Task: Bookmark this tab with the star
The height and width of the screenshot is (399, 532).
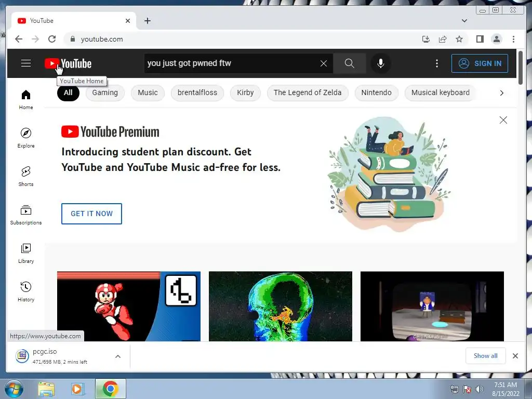Action: (x=459, y=39)
